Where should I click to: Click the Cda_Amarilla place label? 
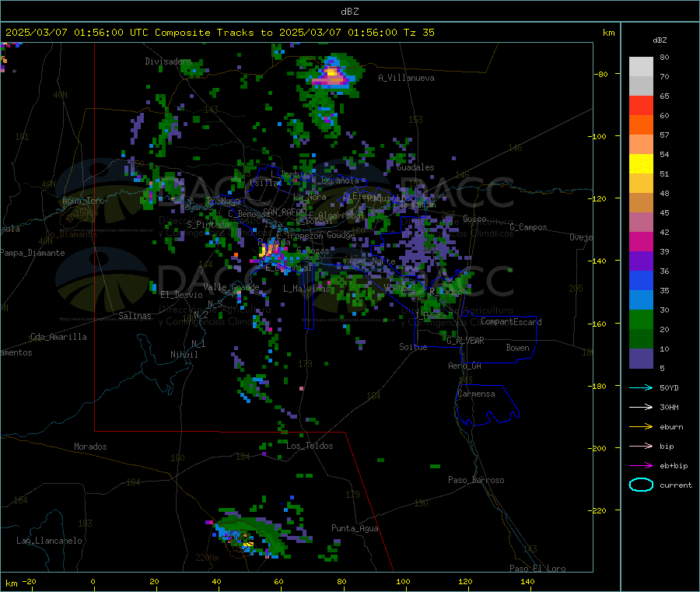[x=58, y=337]
